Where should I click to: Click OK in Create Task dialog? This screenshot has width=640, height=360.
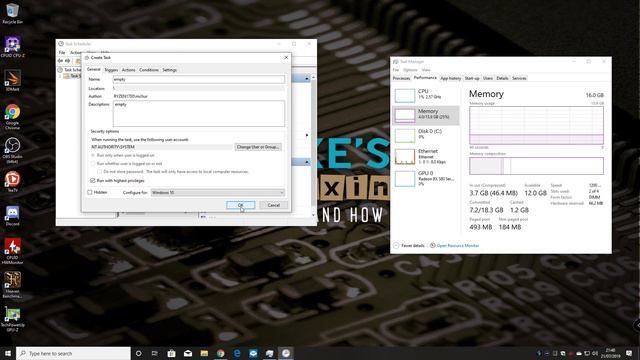[x=240, y=205]
